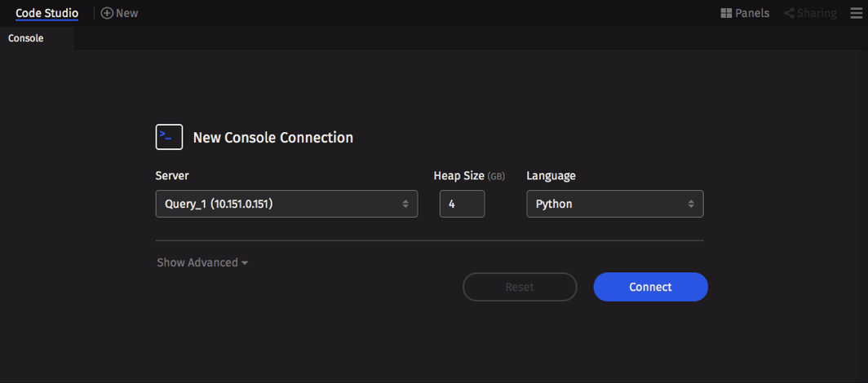The width and height of the screenshot is (868, 383).
Task: Click the Language field label
Action: (551, 176)
